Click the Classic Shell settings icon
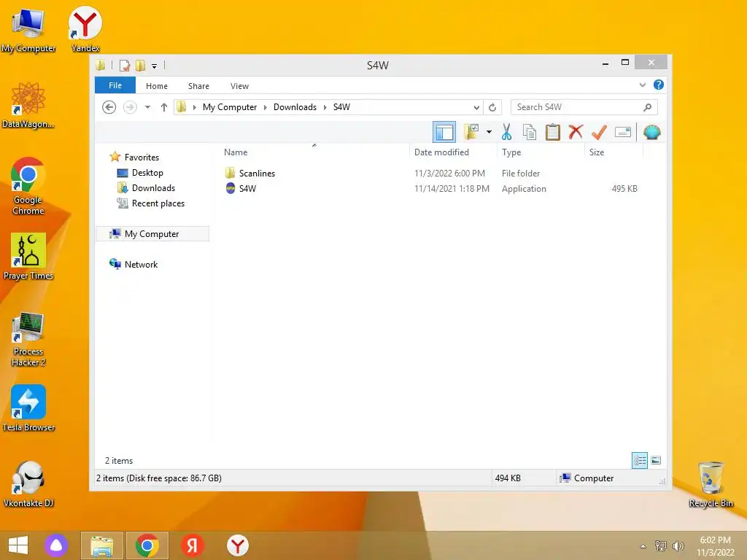The width and height of the screenshot is (747, 560). point(651,132)
